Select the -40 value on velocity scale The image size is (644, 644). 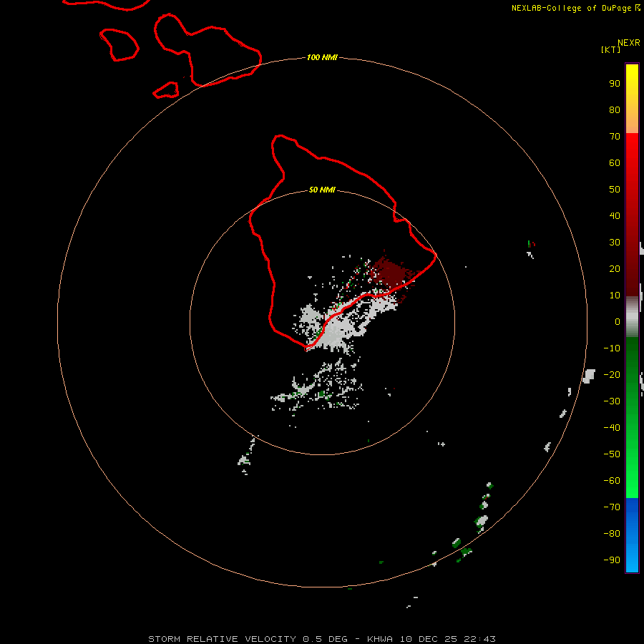612,428
